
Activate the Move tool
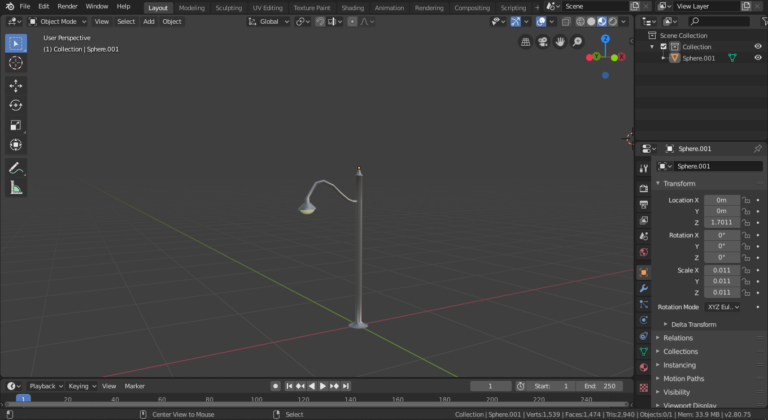coord(16,86)
